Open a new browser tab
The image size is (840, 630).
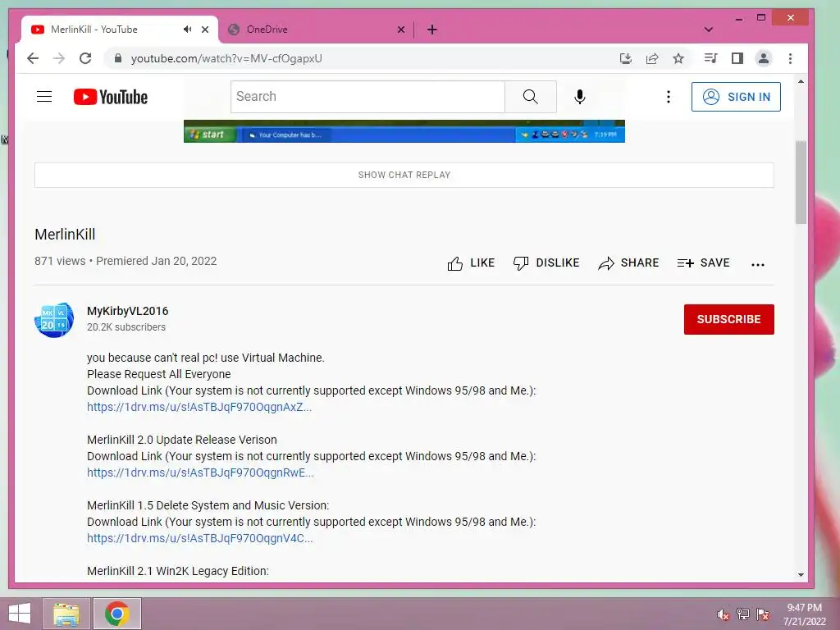[432, 30]
